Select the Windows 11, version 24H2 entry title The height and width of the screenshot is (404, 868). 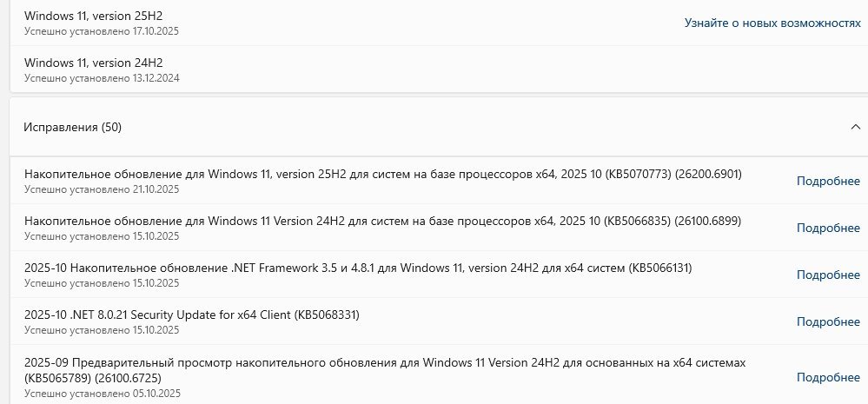pos(94,63)
